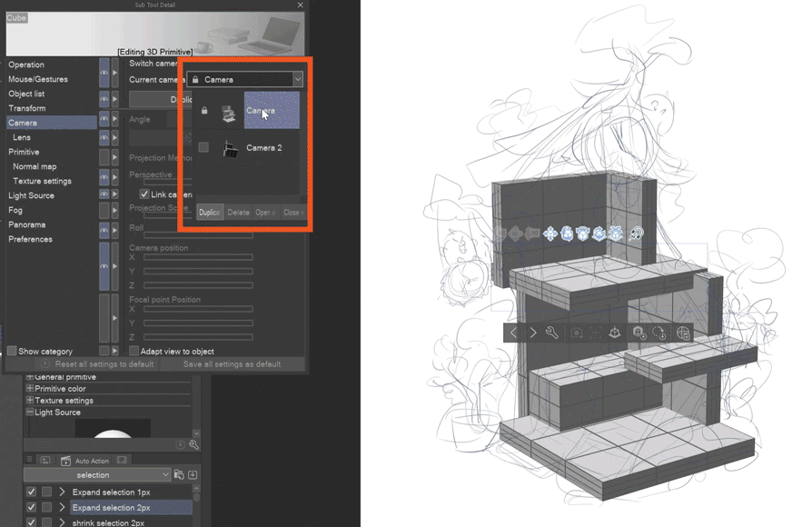The height and width of the screenshot is (527, 812).
Task: Click create new auto action set icon
Action: coord(179,474)
